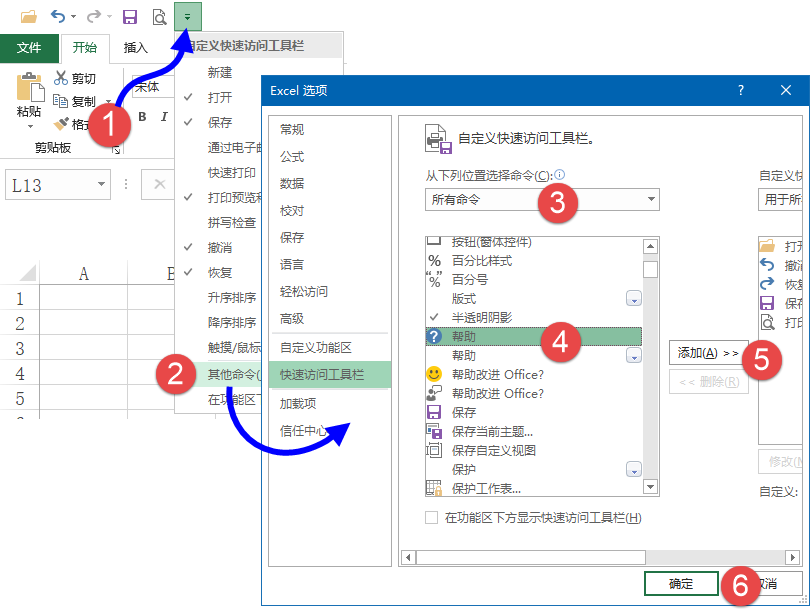Select the 公式 category in Excel Options
Image resolution: width=812 pixels, height=612 pixels.
(292, 156)
